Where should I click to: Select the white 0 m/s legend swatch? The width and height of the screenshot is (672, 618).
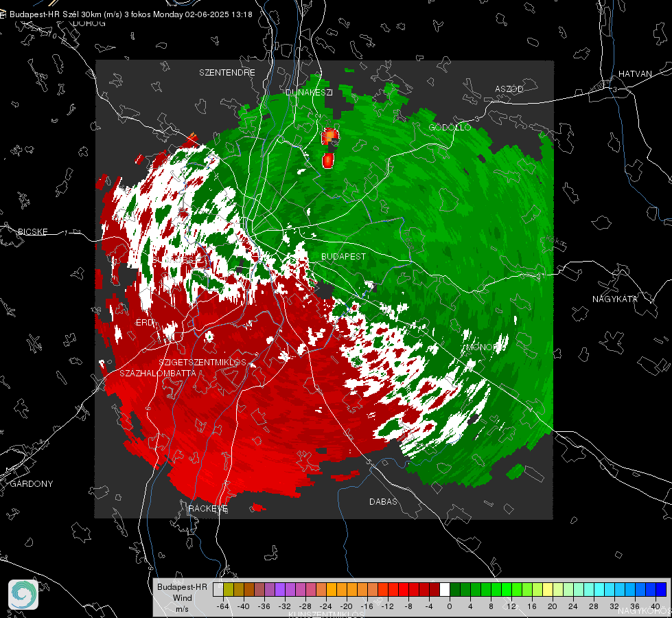445,590
